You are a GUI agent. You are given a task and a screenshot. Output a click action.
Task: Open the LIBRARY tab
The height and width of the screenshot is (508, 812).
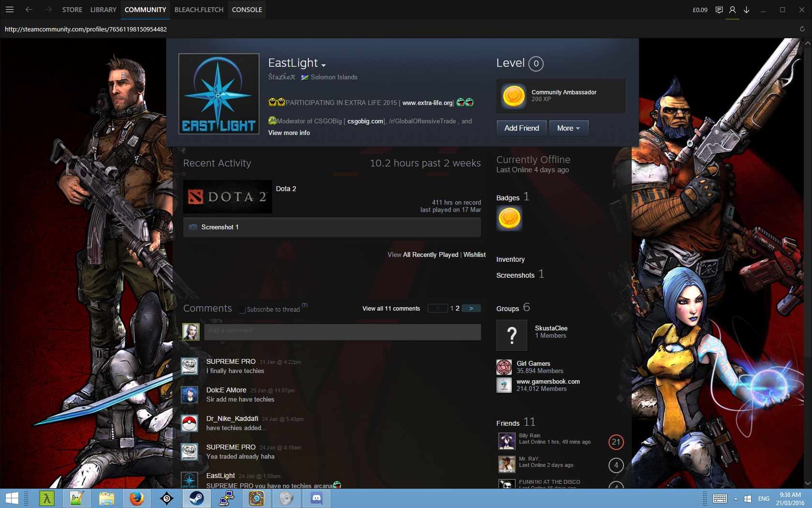pos(103,10)
